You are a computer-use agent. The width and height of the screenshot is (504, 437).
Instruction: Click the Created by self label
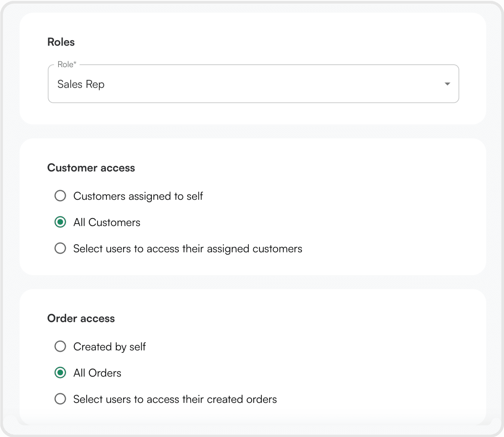(109, 346)
